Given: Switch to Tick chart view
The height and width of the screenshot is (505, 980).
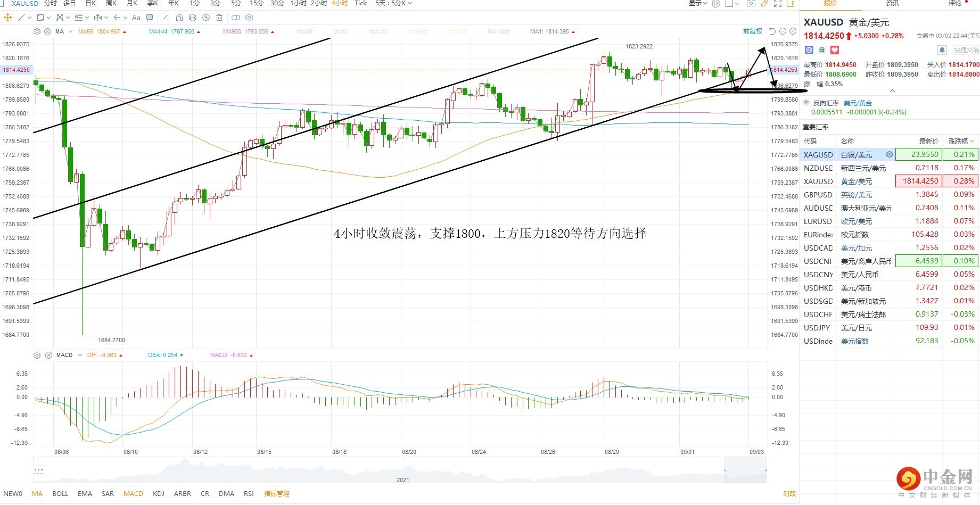Looking at the screenshot, I should [360, 3].
